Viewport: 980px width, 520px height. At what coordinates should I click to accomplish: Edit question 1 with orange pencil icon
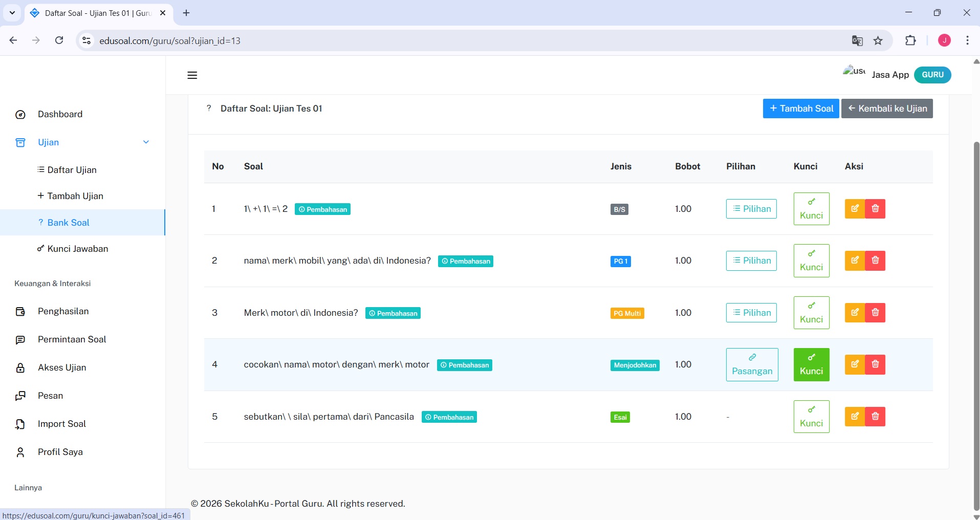tap(855, 209)
